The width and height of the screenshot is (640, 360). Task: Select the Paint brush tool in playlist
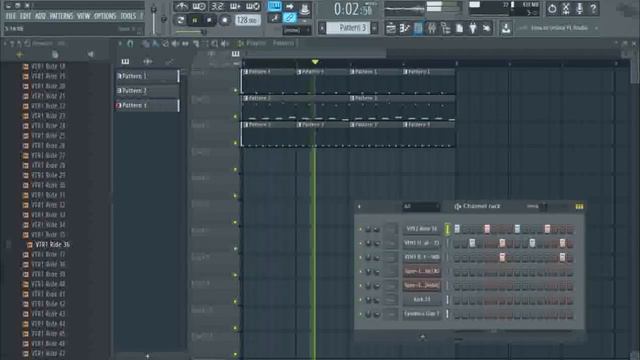click(156, 43)
